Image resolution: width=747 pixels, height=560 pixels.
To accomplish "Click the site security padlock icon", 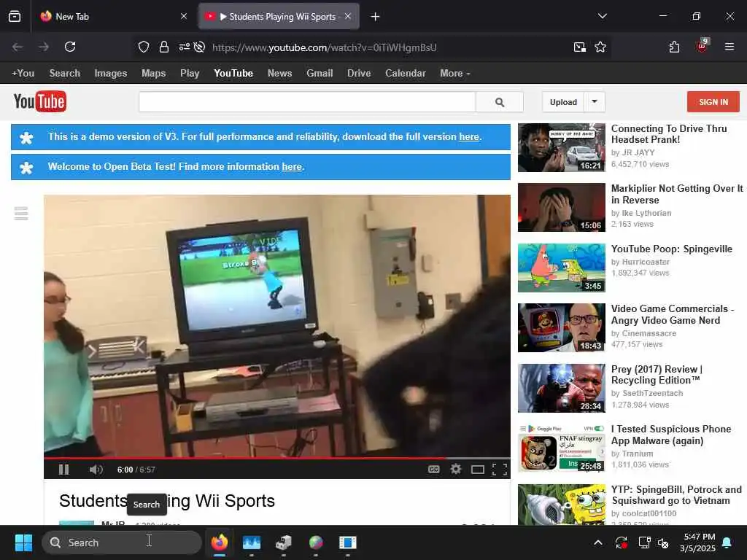I will 164,47.
